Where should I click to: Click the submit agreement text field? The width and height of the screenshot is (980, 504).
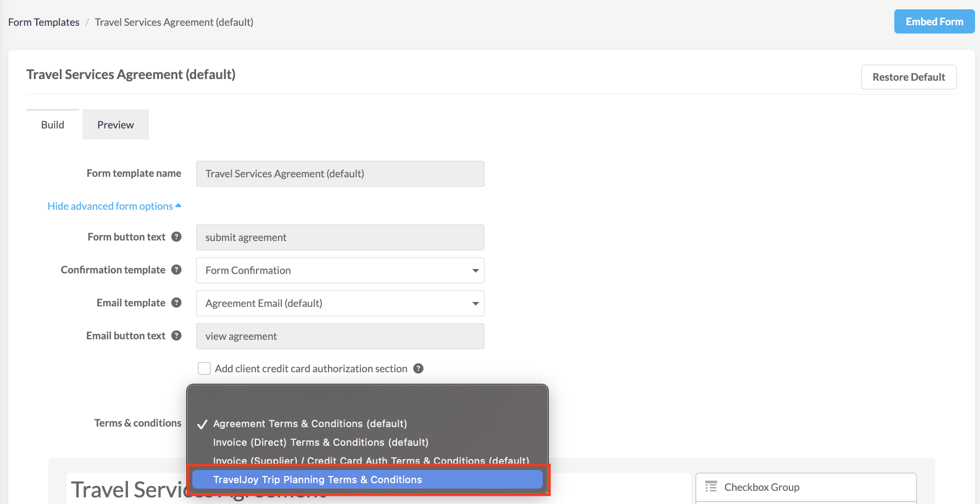tap(340, 237)
